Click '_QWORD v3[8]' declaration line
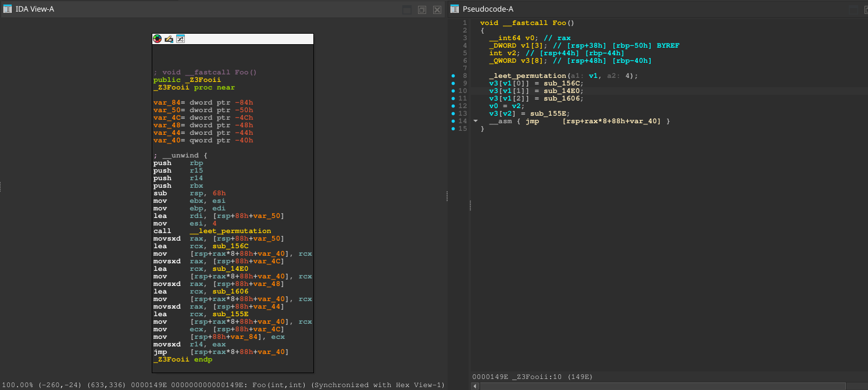868x390 pixels. coord(570,60)
